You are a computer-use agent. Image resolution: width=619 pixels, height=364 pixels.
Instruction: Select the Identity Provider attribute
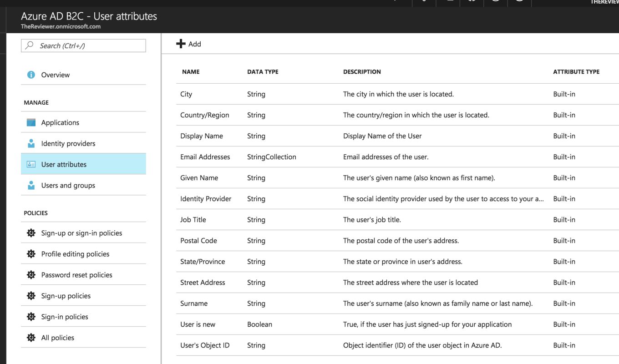tap(397, 199)
